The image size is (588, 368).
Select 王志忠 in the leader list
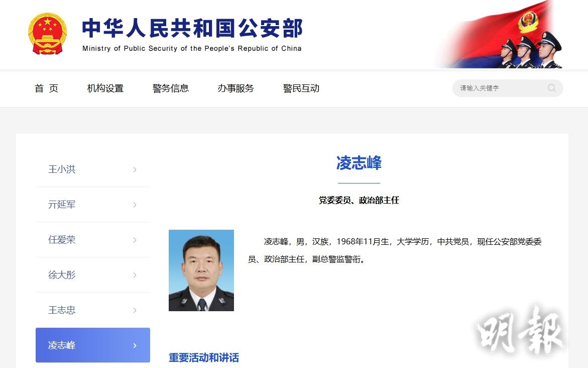point(92,310)
